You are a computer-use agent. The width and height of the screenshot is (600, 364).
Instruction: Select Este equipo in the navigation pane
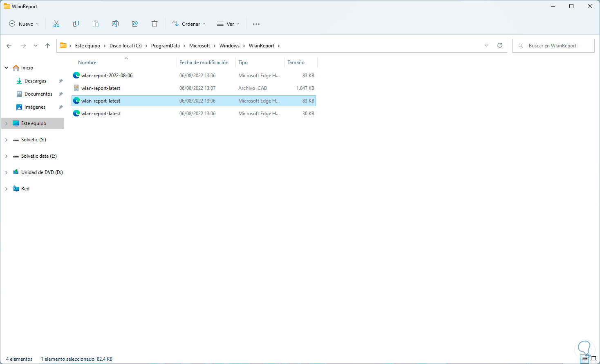tap(34, 123)
